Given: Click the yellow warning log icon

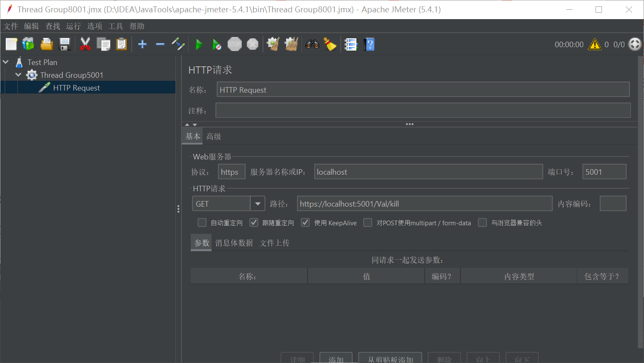Looking at the screenshot, I should coord(594,44).
